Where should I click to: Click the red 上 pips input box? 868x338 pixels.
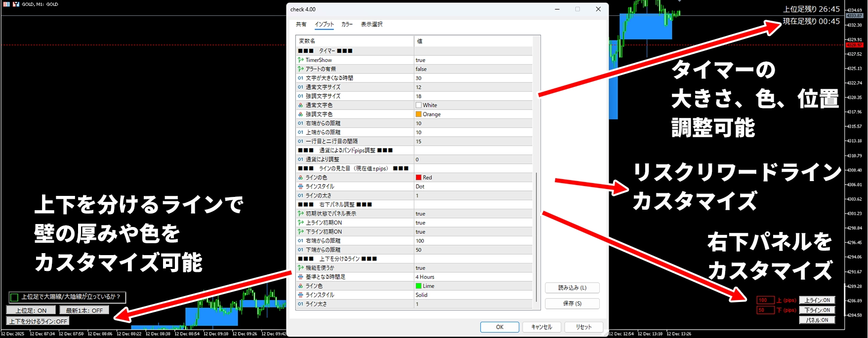point(765,300)
